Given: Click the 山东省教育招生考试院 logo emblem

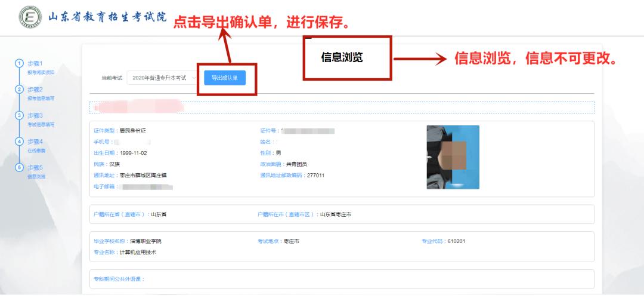Looking at the screenshot, I should coord(30,17).
